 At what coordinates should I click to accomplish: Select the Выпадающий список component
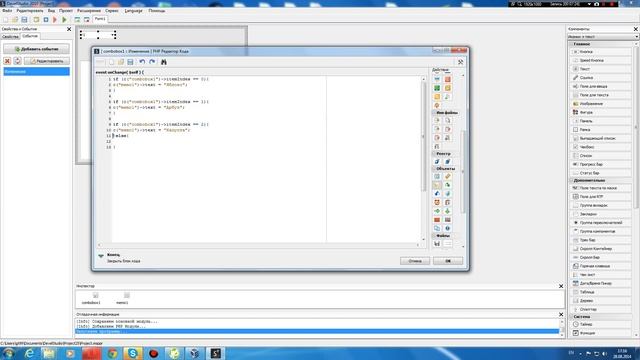click(x=600, y=138)
